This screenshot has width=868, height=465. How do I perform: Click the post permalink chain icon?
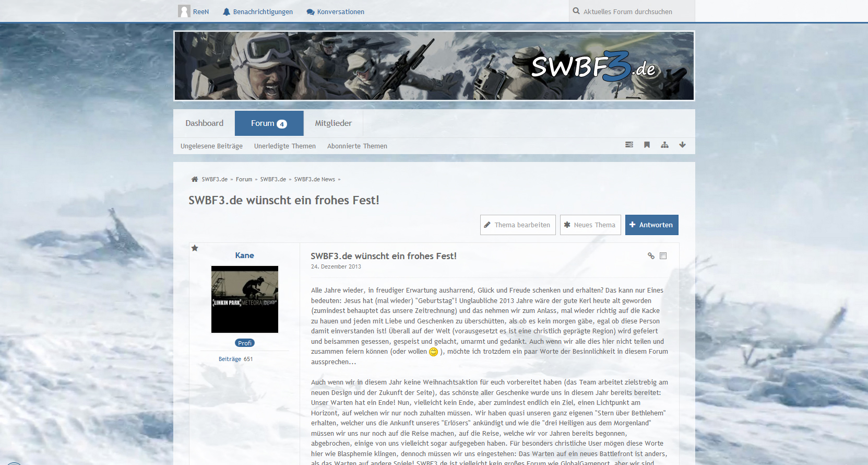[651, 255]
